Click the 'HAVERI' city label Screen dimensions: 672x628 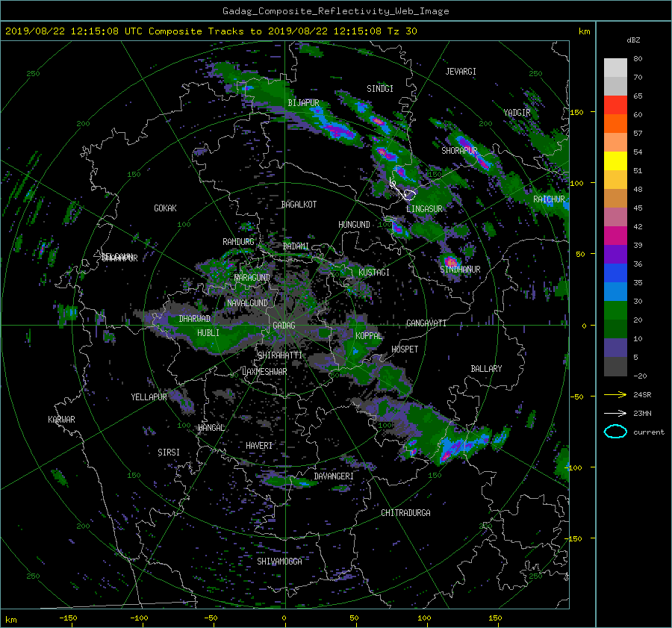pos(259,446)
